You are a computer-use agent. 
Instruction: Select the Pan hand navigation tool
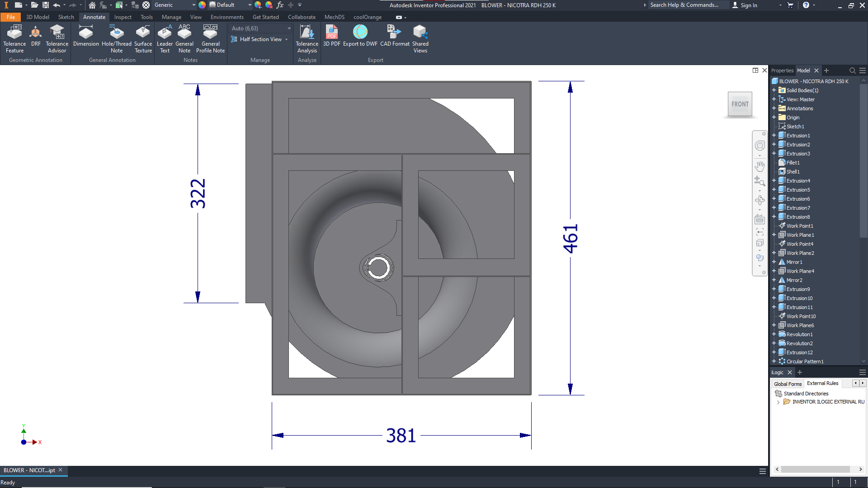[x=759, y=166]
